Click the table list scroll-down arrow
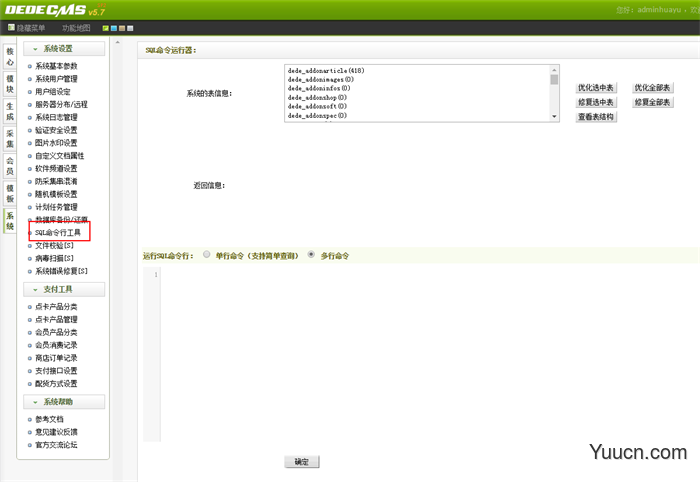This screenshot has height=482, width=700. pos(554,117)
